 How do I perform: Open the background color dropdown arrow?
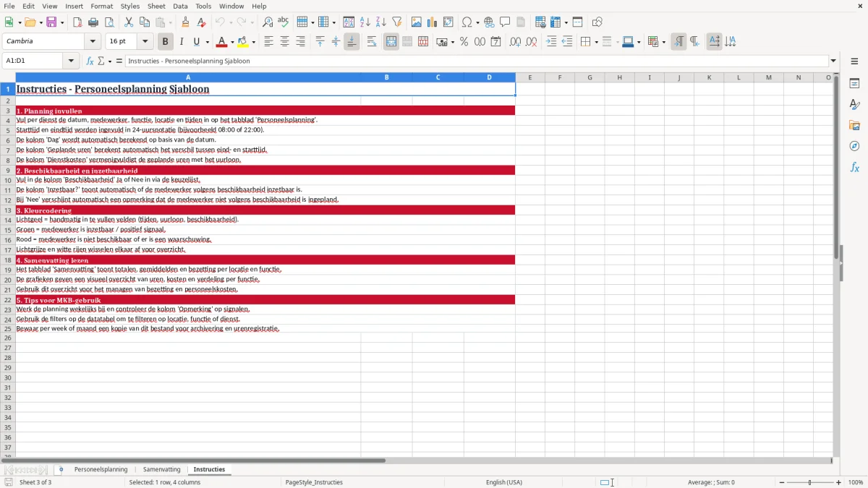[253, 42]
